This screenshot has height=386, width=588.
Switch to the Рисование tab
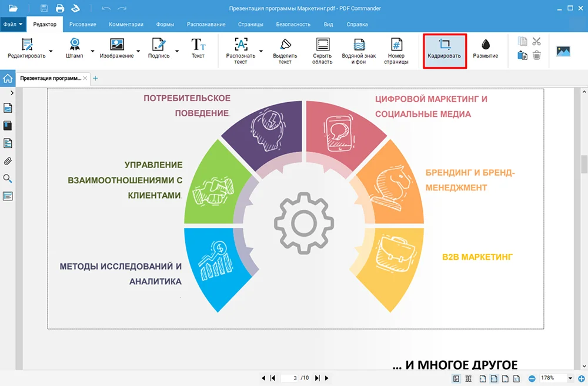[x=82, y=25]
